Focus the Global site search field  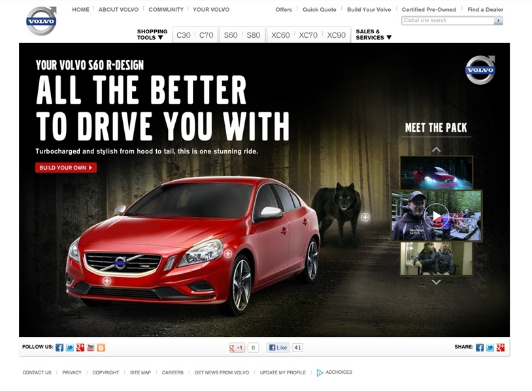point(448,20)
